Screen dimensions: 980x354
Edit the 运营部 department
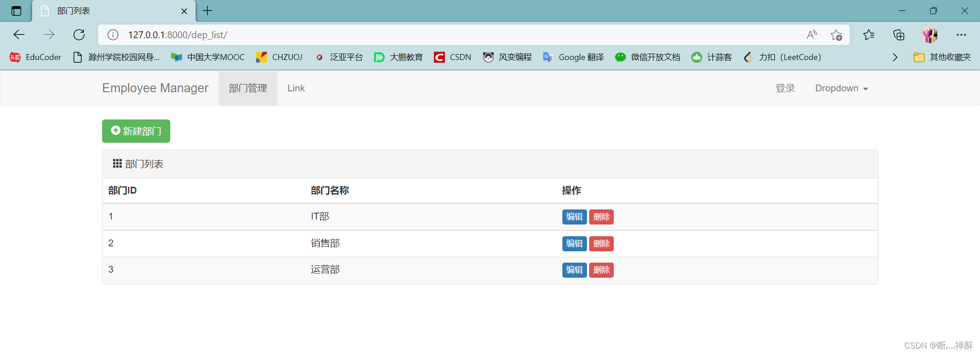(574, 270)
